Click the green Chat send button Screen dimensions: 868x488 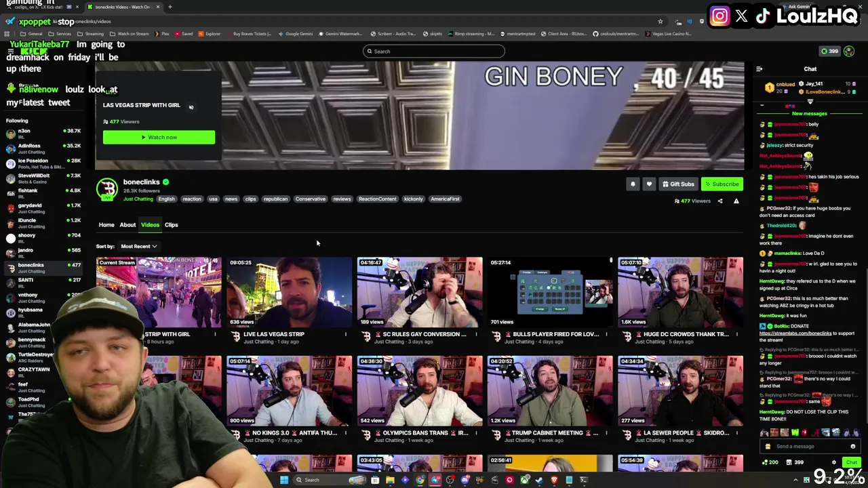pos(851,462)
